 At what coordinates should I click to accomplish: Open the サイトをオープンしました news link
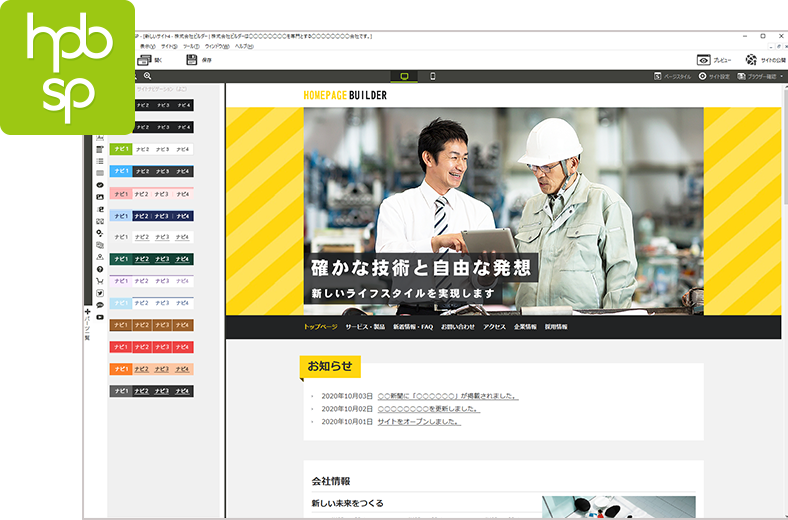point(419,422)
